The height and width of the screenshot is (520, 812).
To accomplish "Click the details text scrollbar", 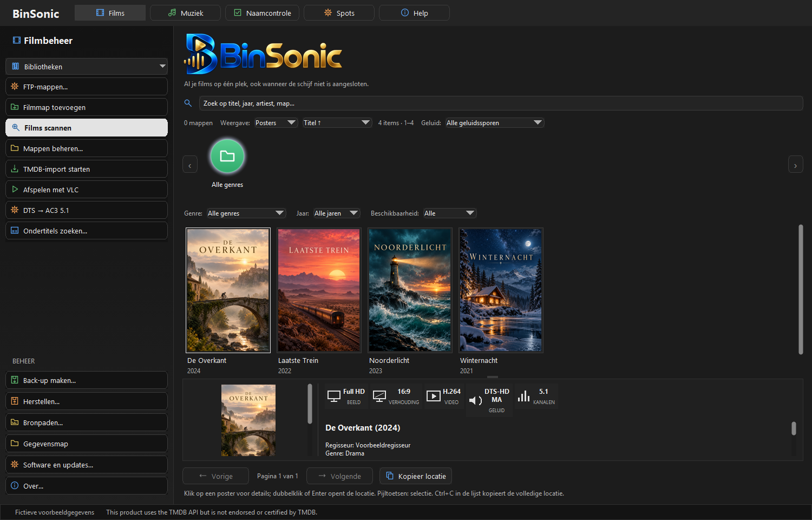I will pos(794,428).
